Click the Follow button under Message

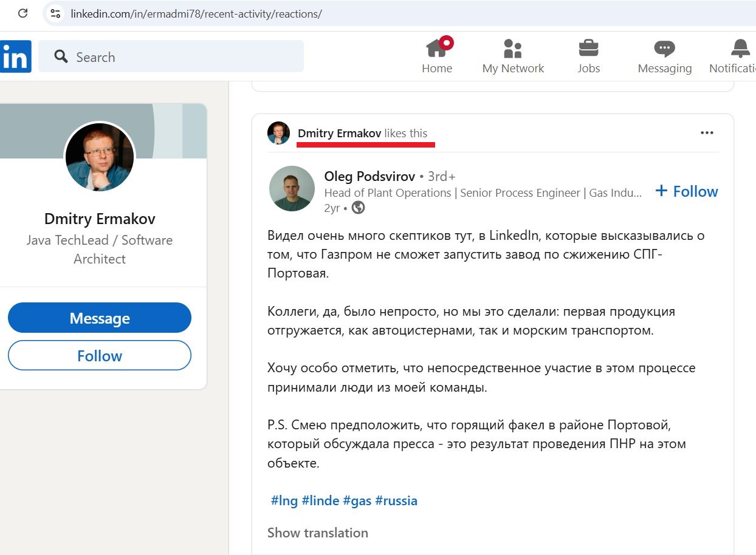click(x=100, y=355)
